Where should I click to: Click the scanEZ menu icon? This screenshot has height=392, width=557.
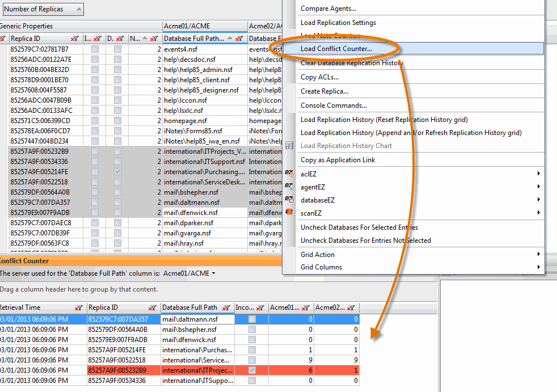pos(289,213)
